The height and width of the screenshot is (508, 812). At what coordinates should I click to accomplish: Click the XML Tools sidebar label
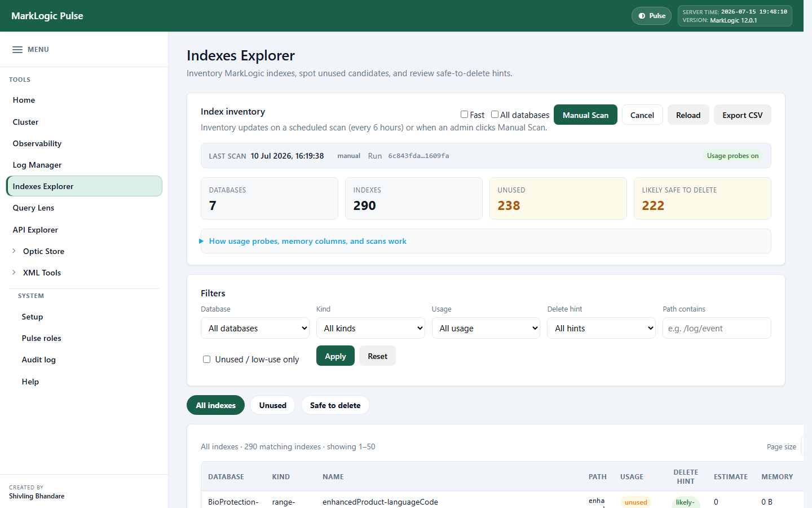click(x=42, y=273)
